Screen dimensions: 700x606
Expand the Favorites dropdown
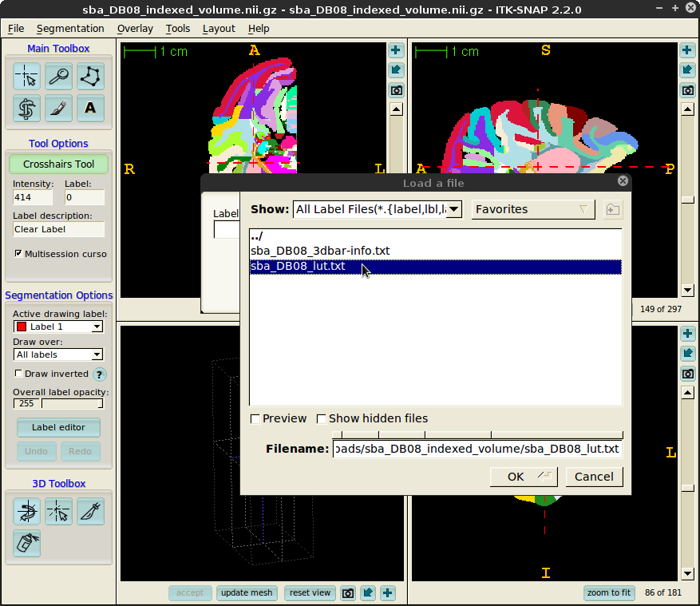point(533,209)
